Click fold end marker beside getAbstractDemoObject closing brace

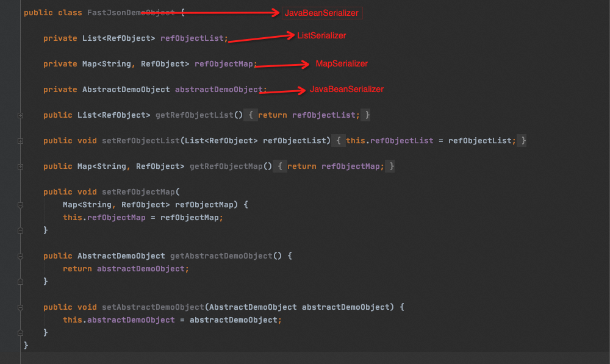[x=20, y=282]
